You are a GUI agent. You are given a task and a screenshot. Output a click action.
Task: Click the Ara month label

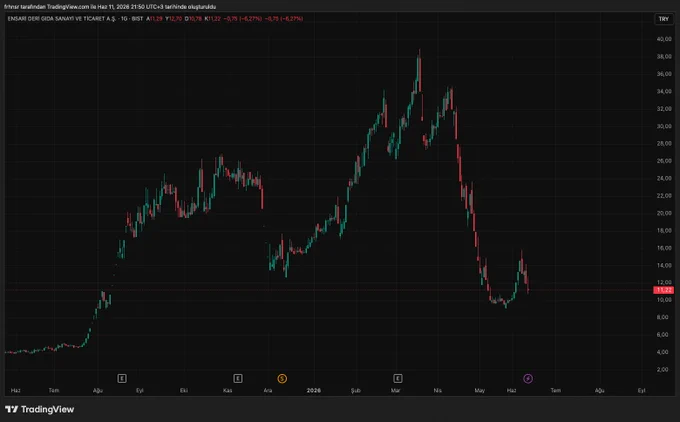click(x=268, y=390)
